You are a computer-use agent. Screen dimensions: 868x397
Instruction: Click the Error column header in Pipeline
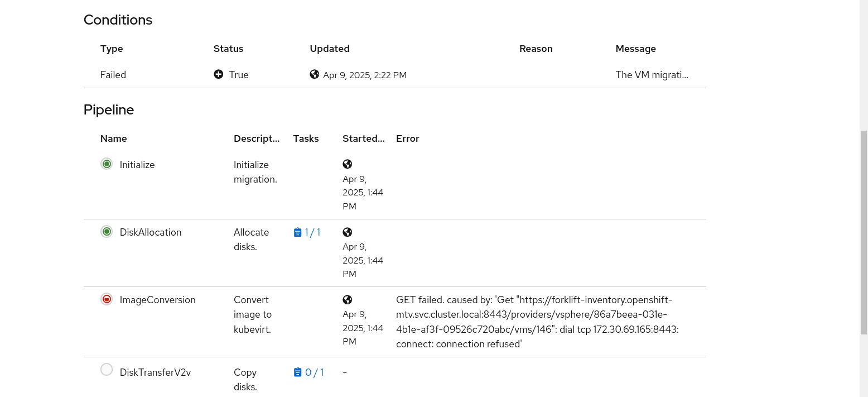coord(407,138)
